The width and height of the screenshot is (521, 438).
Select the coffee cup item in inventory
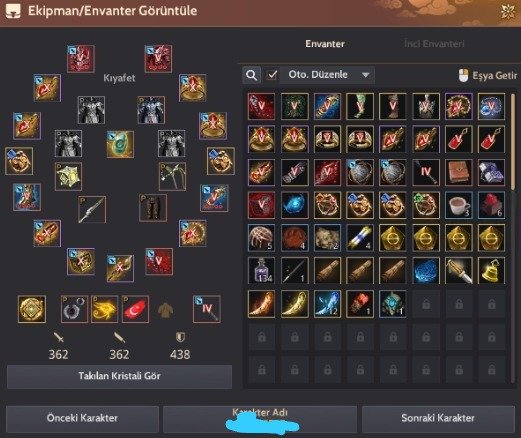[459, 205]
